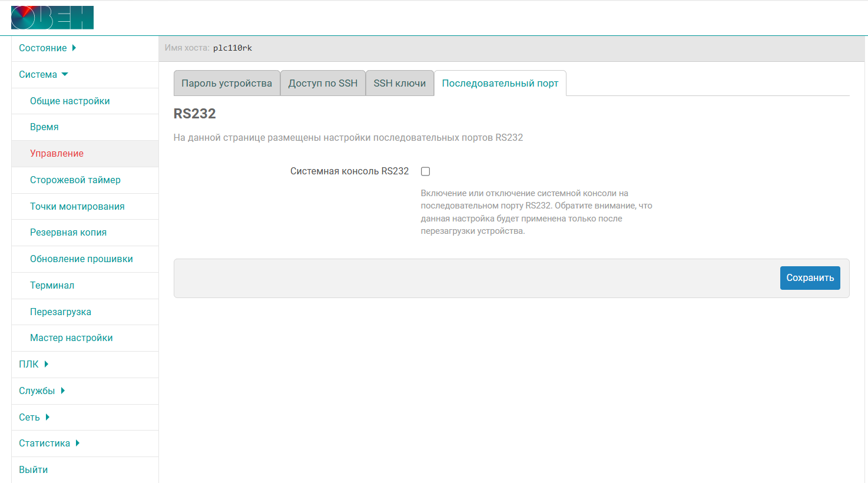Open the Терминал page
This screenshot has width=868, height=483.
coord(85,286)
